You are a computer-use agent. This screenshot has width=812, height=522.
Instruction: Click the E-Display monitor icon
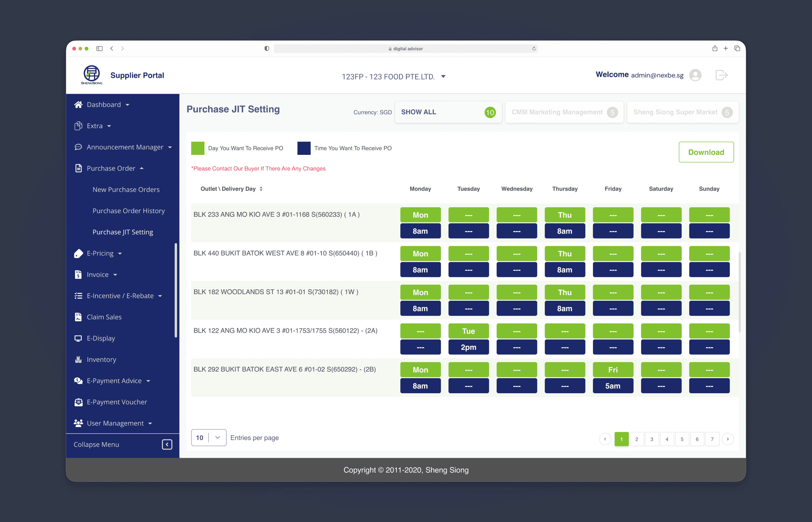(78, 338)
